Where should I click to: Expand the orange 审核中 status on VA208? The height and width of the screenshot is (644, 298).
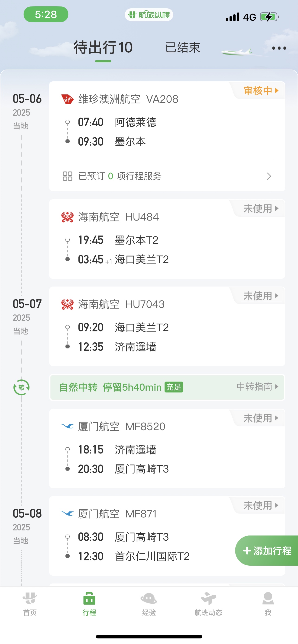click(x=261, y=90)
